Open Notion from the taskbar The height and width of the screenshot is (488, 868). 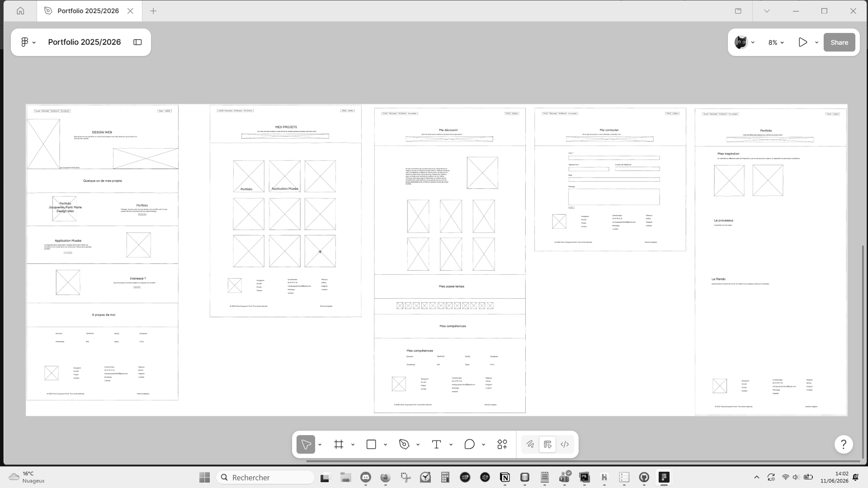[x=505, y=478]
